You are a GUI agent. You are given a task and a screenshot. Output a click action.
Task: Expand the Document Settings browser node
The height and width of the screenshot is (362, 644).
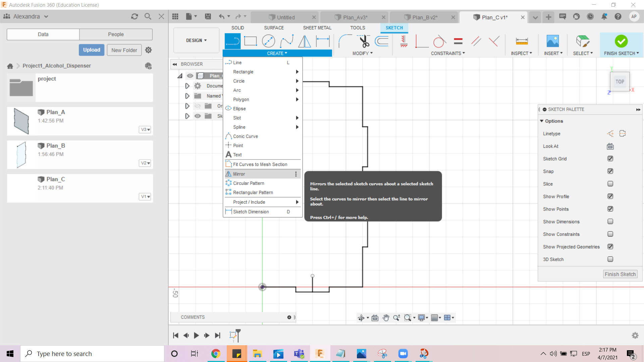tap(187, 86)
